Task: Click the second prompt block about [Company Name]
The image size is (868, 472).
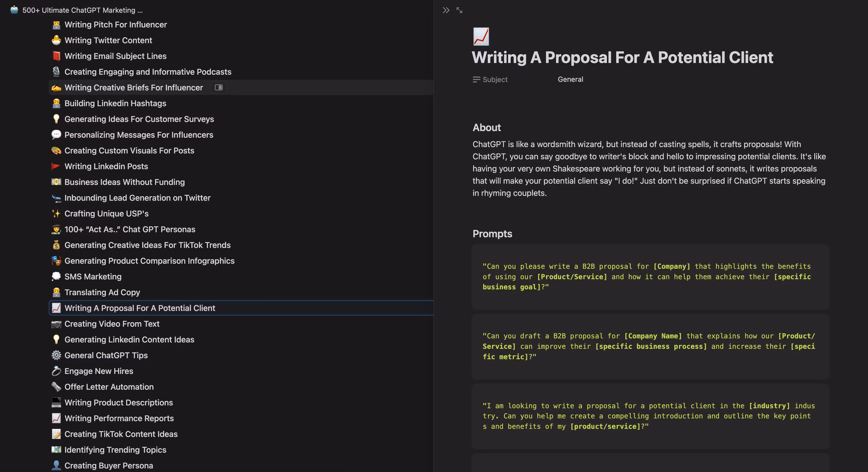Action: [x=650, y=346]
